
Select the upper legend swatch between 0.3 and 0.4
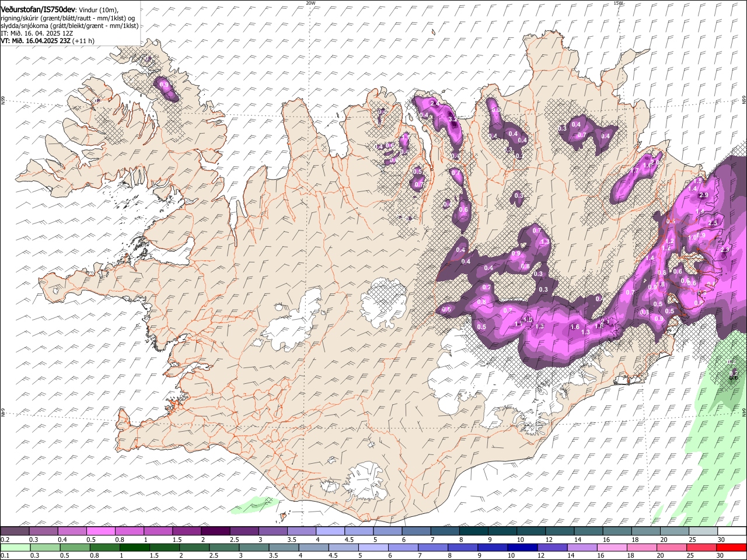pyautogui.click(x=44, y=531)
